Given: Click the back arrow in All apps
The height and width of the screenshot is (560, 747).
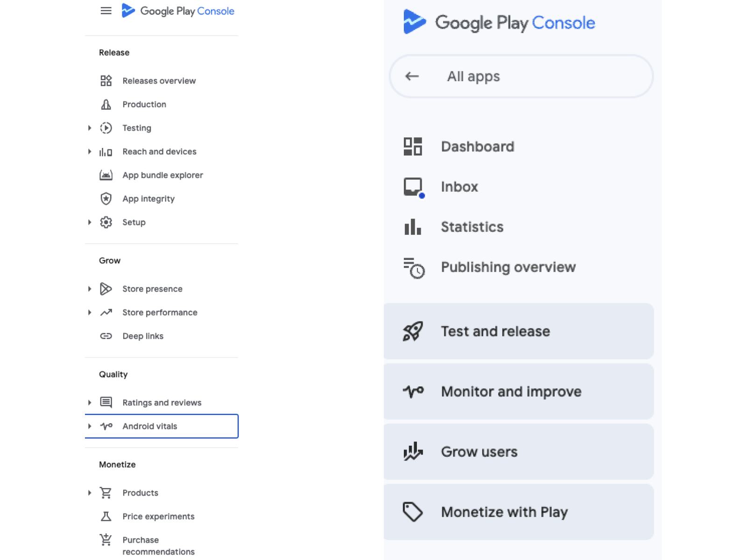Looking at the screenshot, I should [412, 76].
